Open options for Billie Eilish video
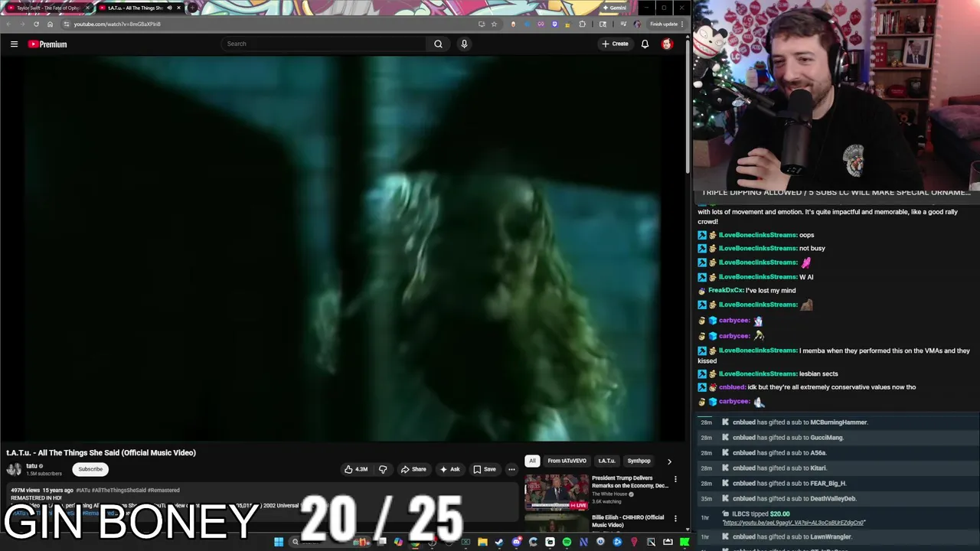This screenshot has width=980, height=551. click(675, 518)
